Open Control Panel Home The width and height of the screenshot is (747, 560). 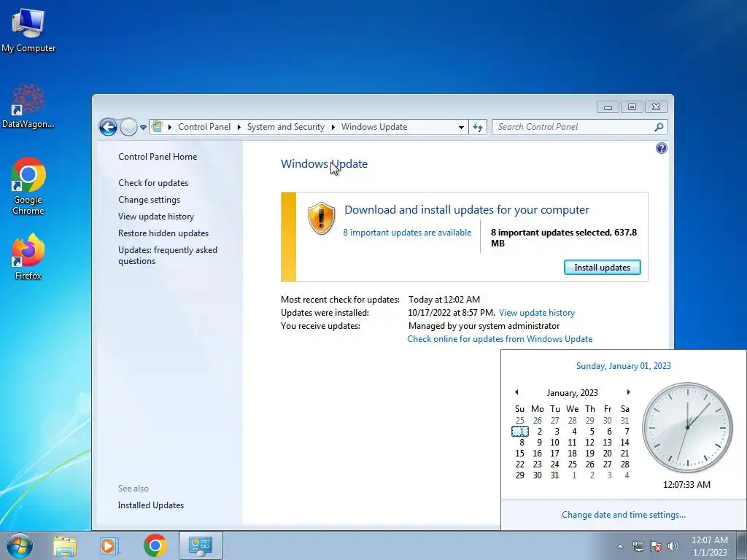[x=158, y=157]
